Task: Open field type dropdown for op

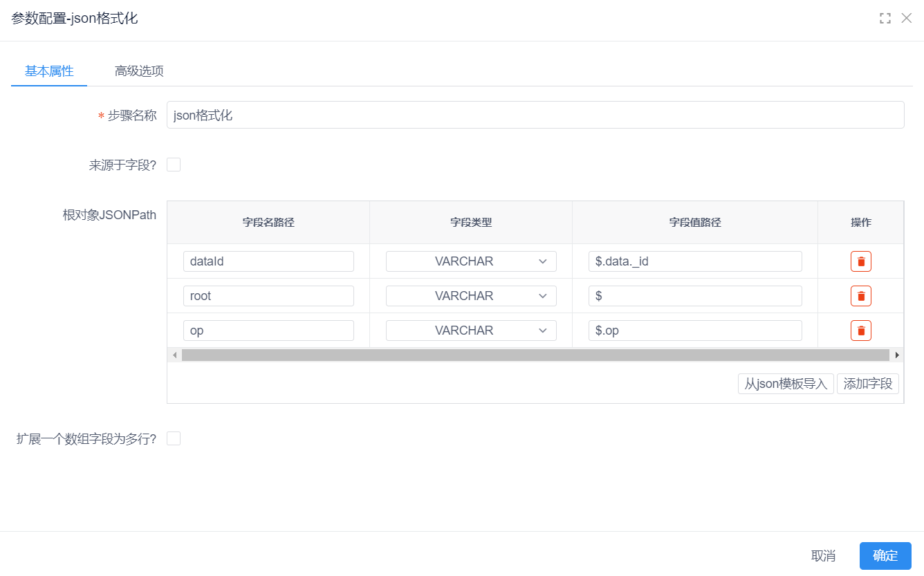Action: click(x=471, y=331)
